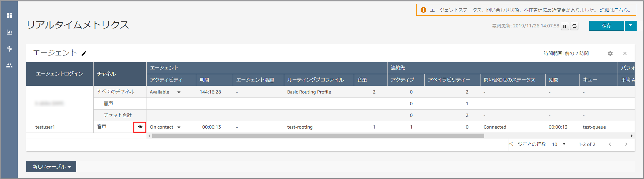This screenshot has width=644, height=179.
Task: Open the dropdown arrow beside 保存
Action: (x=631, y=26)
